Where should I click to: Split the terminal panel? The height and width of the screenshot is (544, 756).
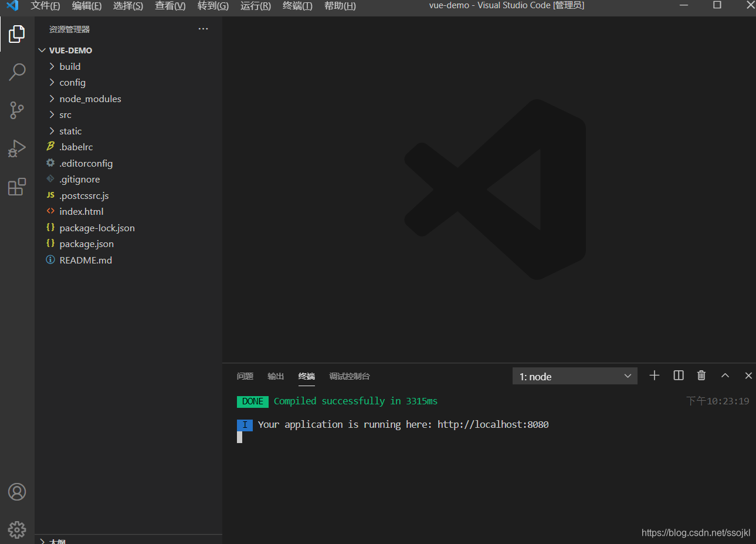pos(679,376)
